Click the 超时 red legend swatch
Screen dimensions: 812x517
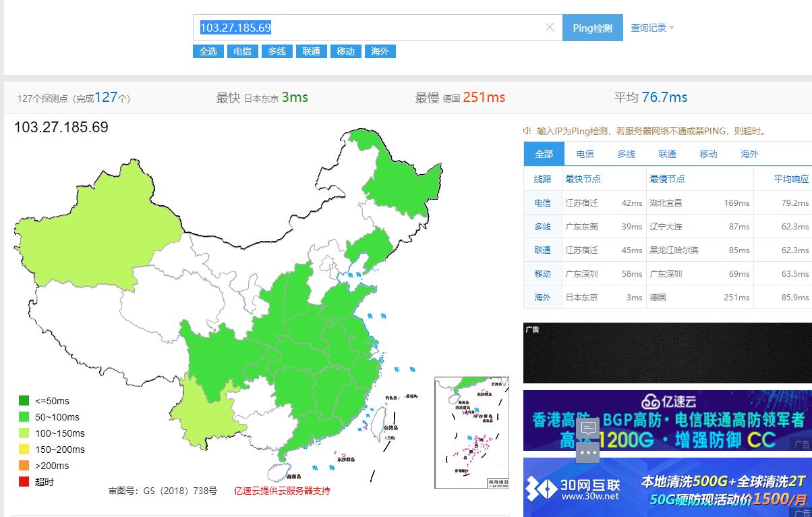(24, 482)
